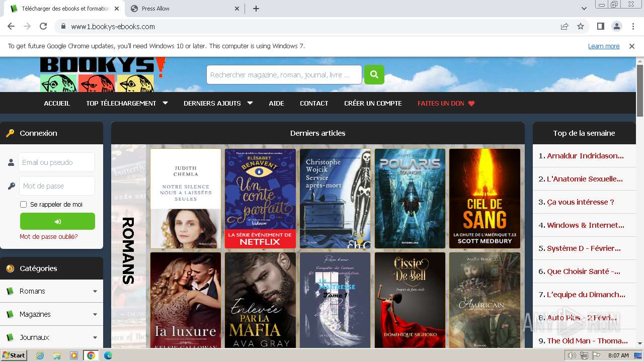Image resolution: width=644 pixels, height=362 pixels.
Task: Expand the Magazines category arrow
Action: coord(95,314)
